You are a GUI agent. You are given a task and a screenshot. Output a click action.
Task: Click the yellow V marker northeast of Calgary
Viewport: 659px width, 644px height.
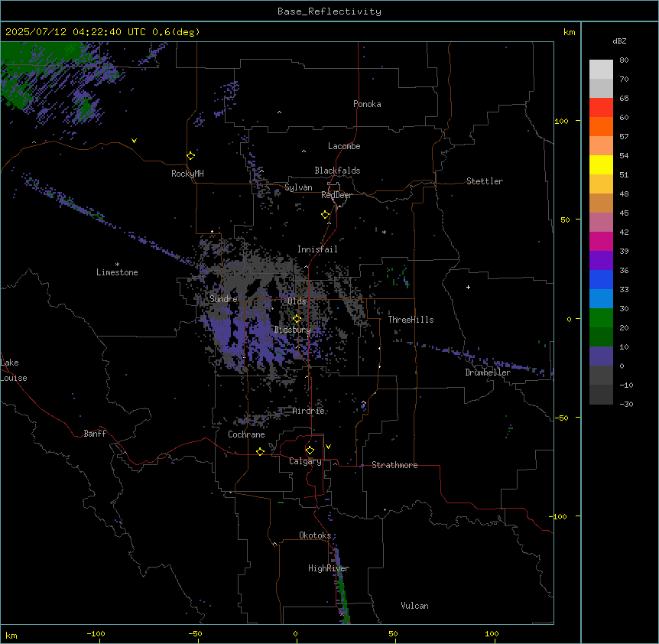point(328,447)
